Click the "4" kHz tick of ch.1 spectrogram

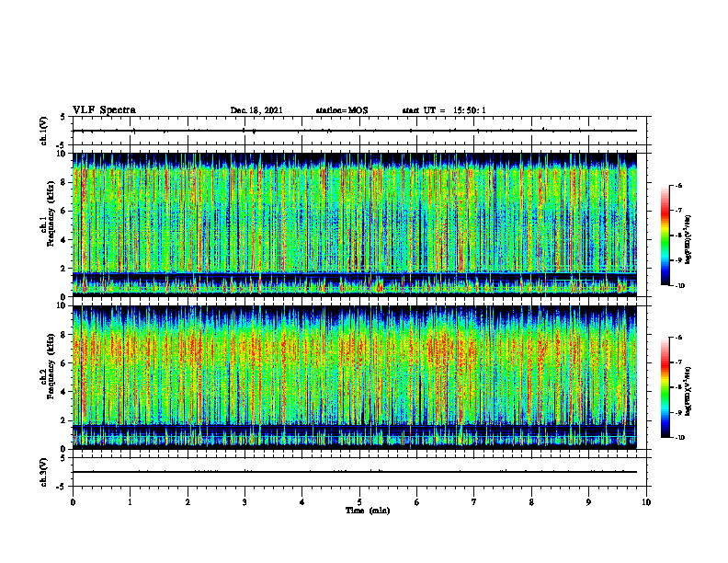tap(64, 240)
